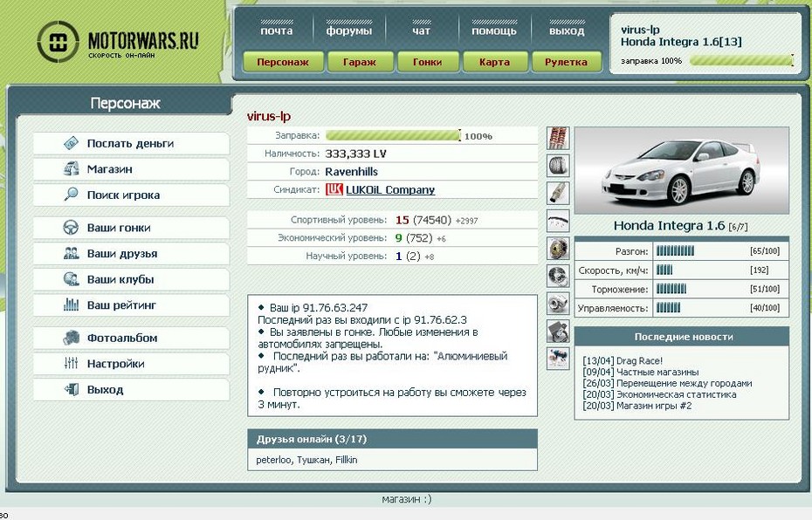812x520 pixels.
Task: Click friend name Fillkin
Action: point(347,460)
